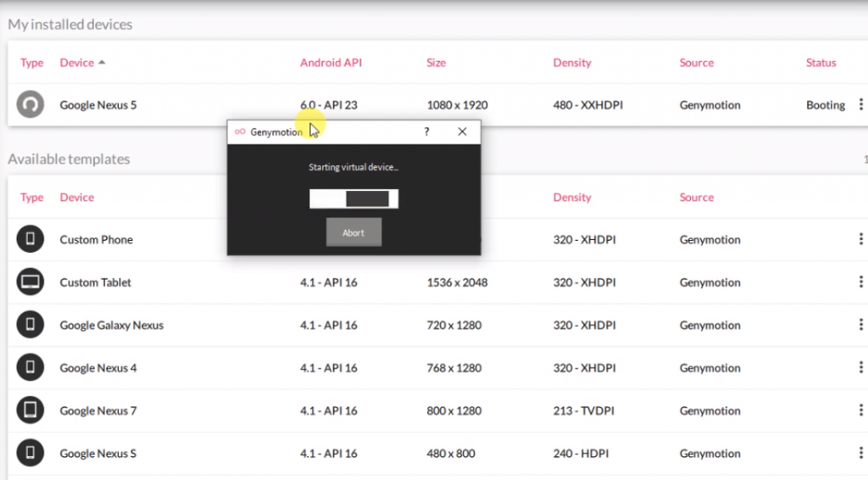This screenshot has width=868, height=480.
Task: Click the My installed devices heading
Action: (70, 25)
